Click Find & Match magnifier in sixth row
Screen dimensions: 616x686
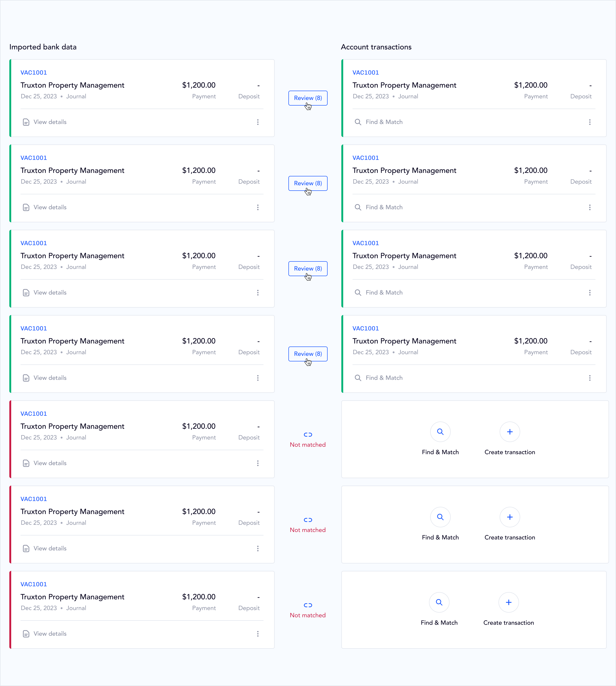click(x=440, y=517)
